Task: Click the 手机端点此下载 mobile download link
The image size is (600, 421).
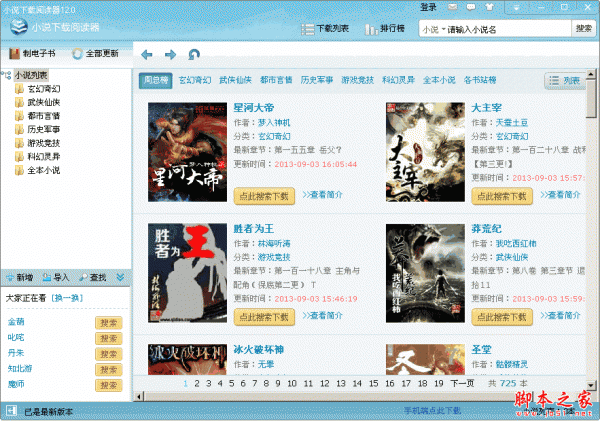Action: click(x=432, y=411)
